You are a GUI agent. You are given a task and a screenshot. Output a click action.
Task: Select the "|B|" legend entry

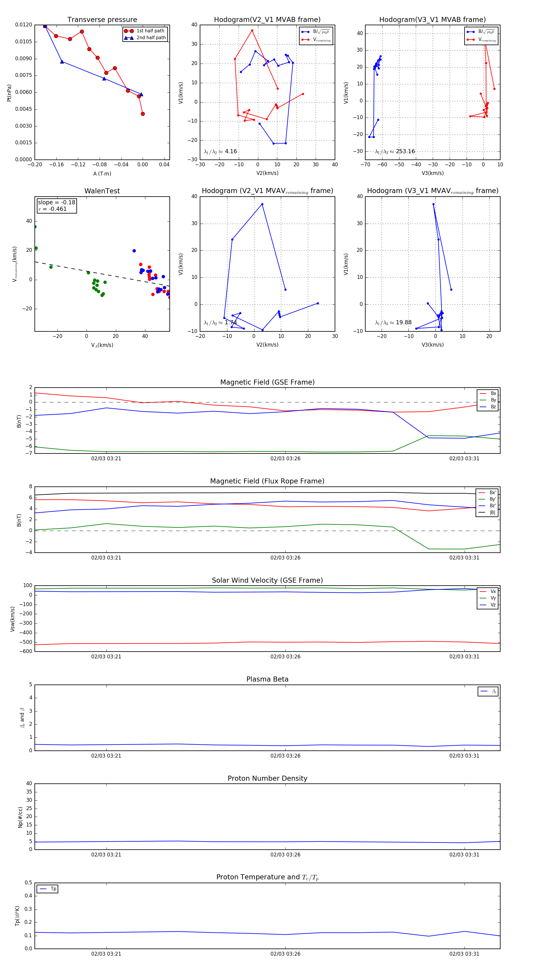487,513
